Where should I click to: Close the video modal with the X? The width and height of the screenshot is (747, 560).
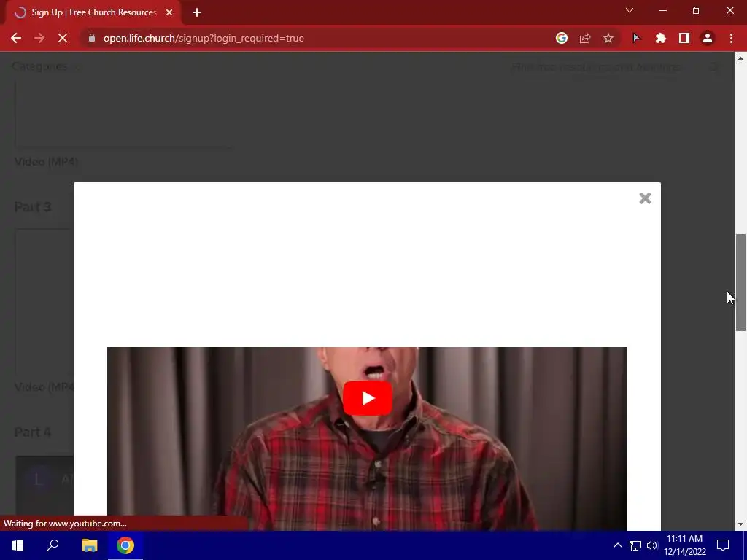click(x=645, y=198)
